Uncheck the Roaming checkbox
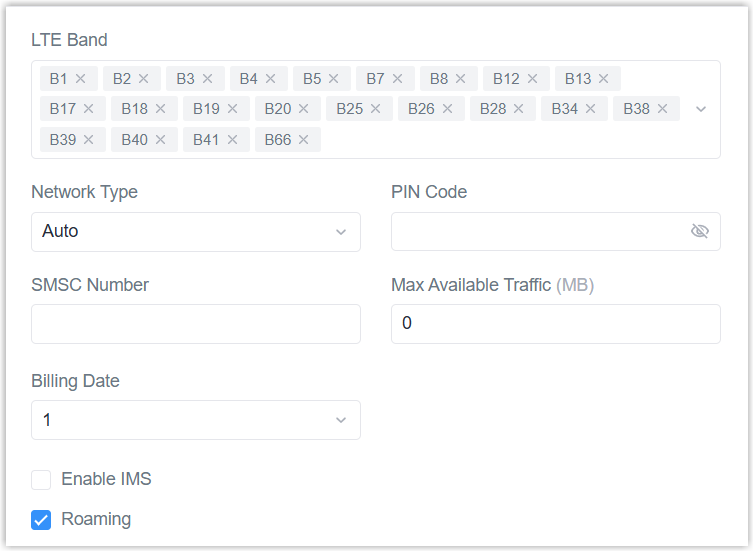754x552 pixels. point(41,520)
